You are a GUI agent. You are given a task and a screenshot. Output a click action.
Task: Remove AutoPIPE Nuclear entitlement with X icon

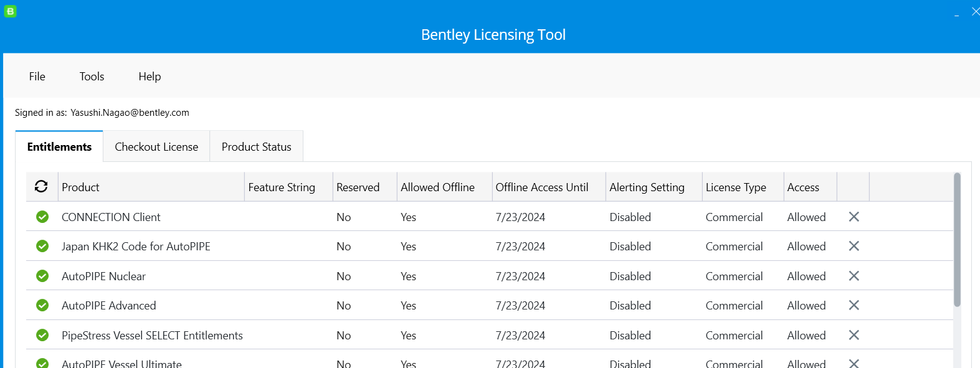854,276
